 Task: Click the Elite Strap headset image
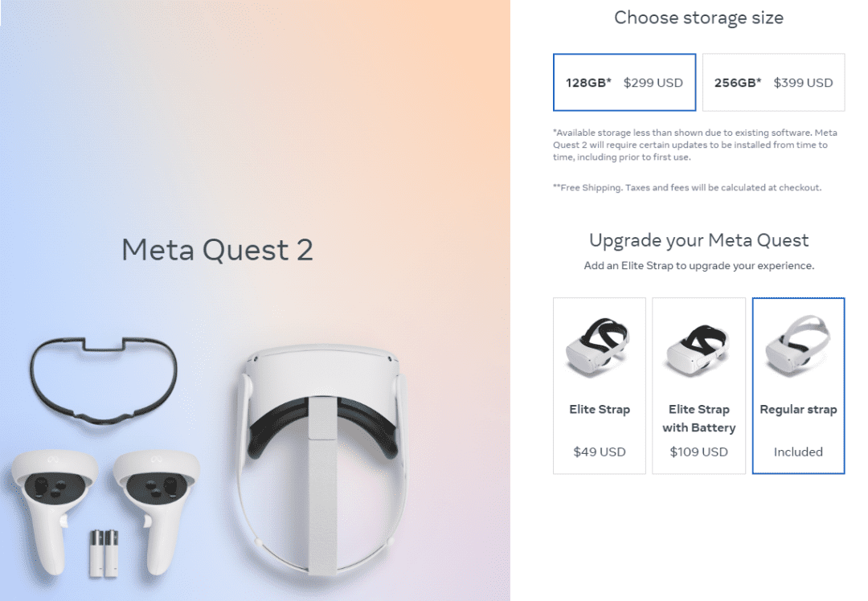pos(599,345)
